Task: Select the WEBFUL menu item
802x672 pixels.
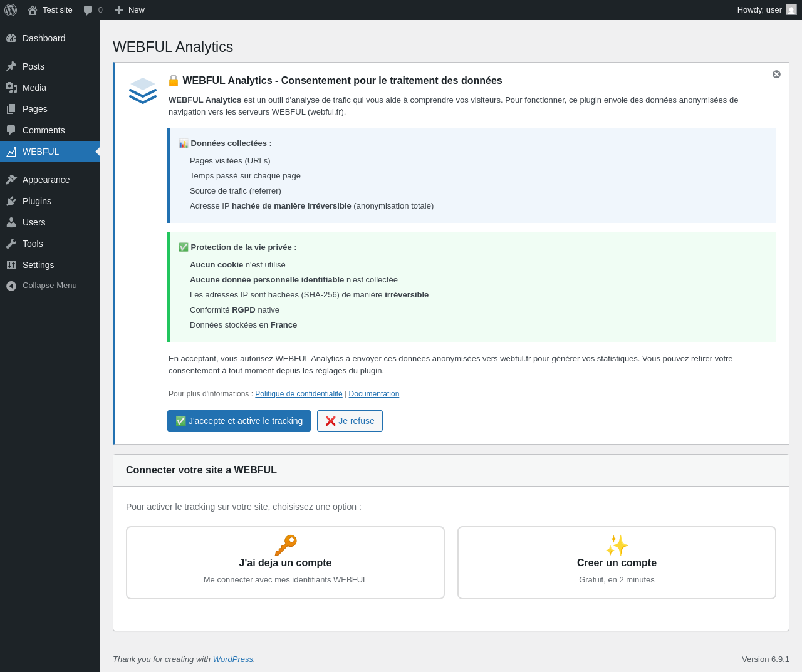Action: (50, 152)
